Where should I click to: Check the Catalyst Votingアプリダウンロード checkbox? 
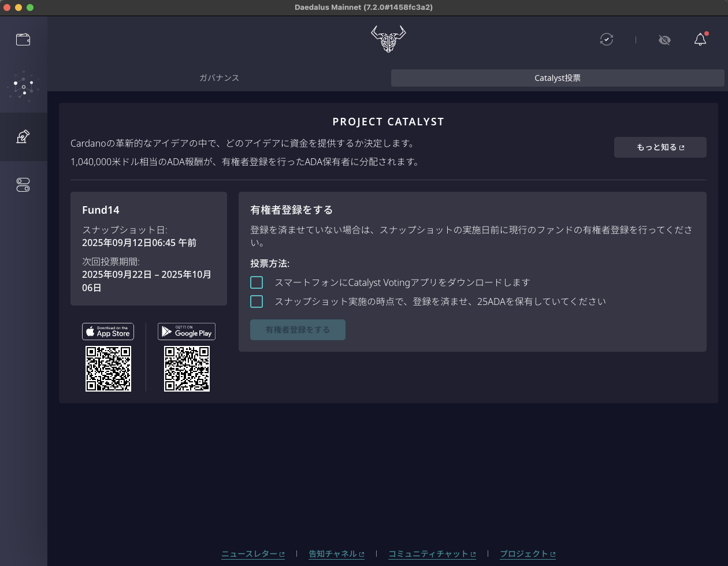(257, 282)
